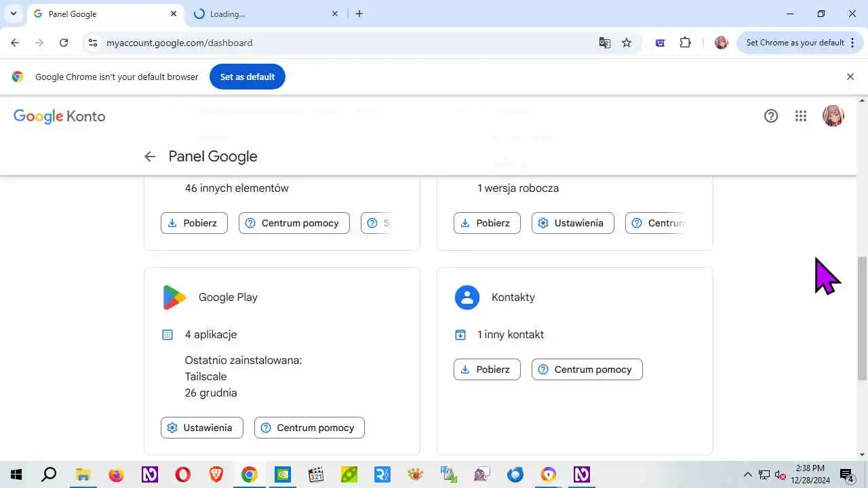The image size is (868, 488).
Task: Open the Chrome profile avatar in the toolbar
Action: click(722, 43)
